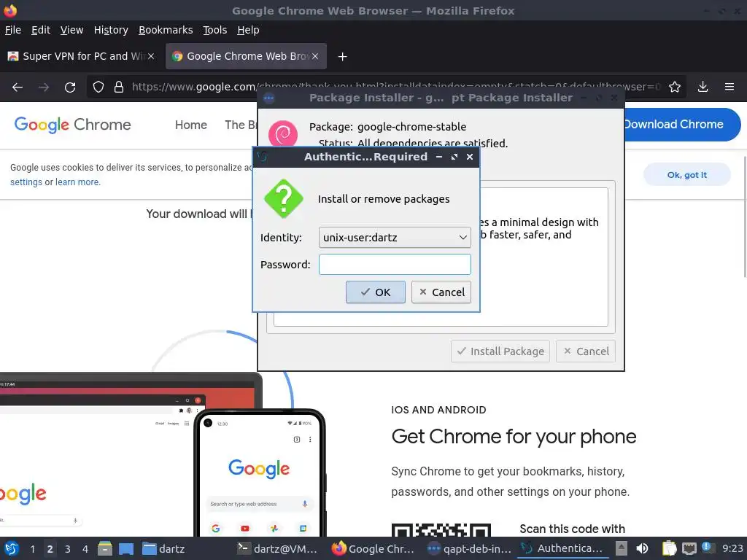Click the Password input field
The height and width of the screenshot is (560, 747).
click(x=395, y=264)
